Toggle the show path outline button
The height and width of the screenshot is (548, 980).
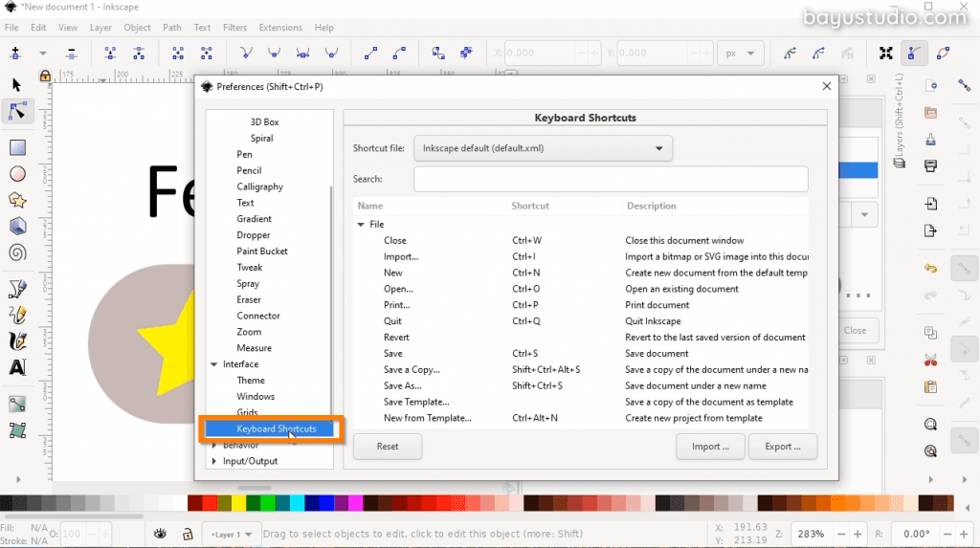943,54
